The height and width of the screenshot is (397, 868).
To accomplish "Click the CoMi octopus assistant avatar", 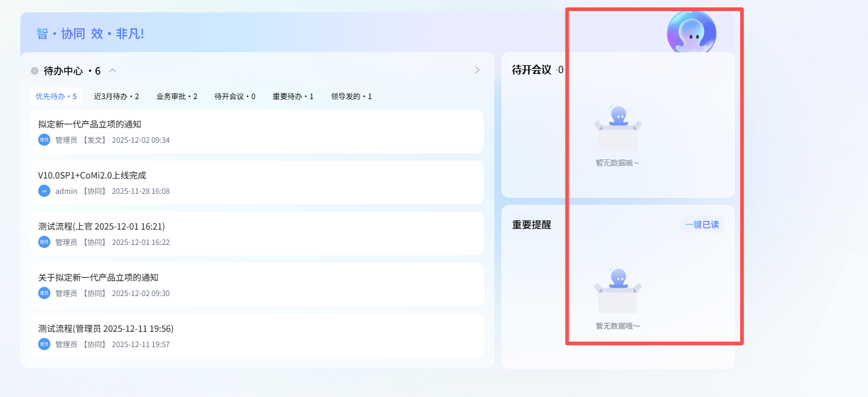I will click(x=691, y=33).
